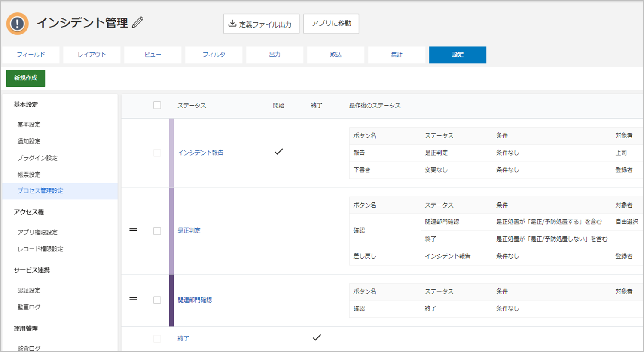Check the 是正判定 row checkbox
Screen dimensions: 644x352
(x=157, y=231)
